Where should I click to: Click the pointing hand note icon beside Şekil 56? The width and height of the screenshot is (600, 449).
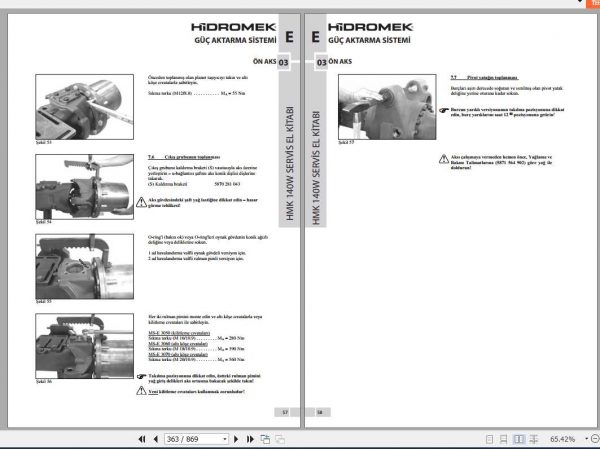point(141,377)
